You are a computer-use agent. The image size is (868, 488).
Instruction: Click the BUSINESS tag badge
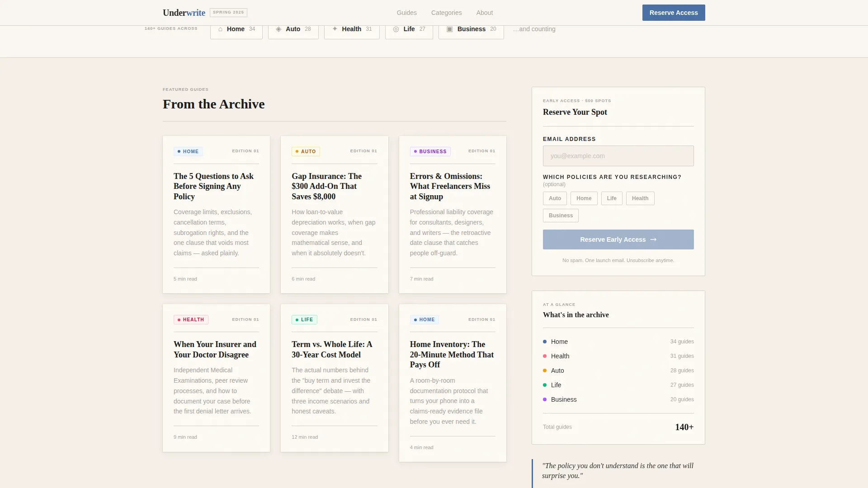click(x=430, y=151)
